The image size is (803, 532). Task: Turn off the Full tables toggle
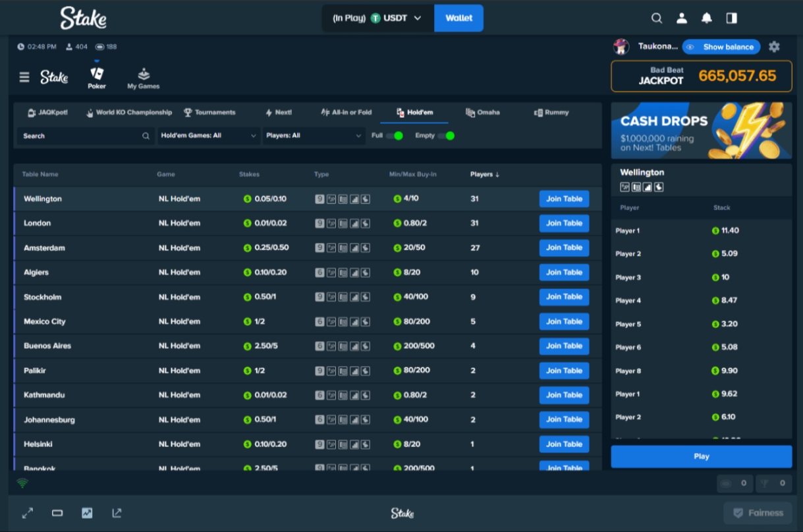[x=395, y=136]
